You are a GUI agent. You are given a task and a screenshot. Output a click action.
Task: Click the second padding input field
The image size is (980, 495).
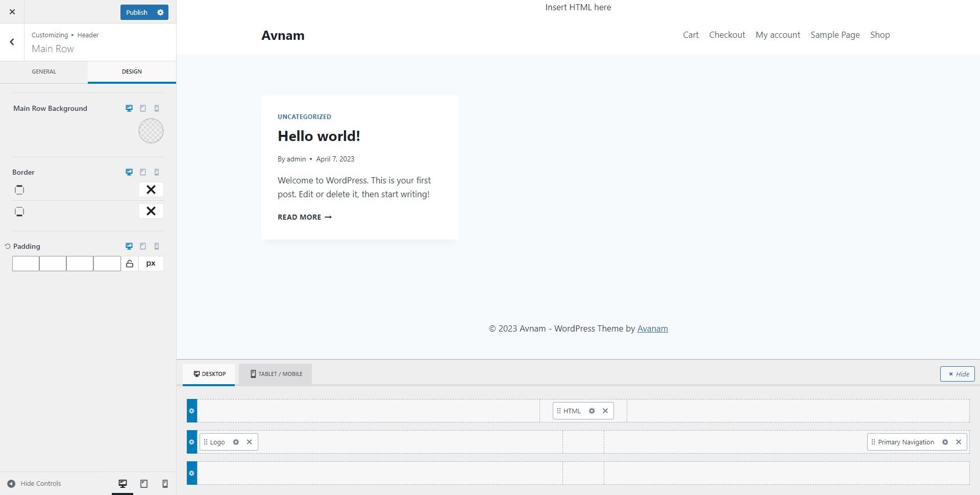tap(53, 264)
